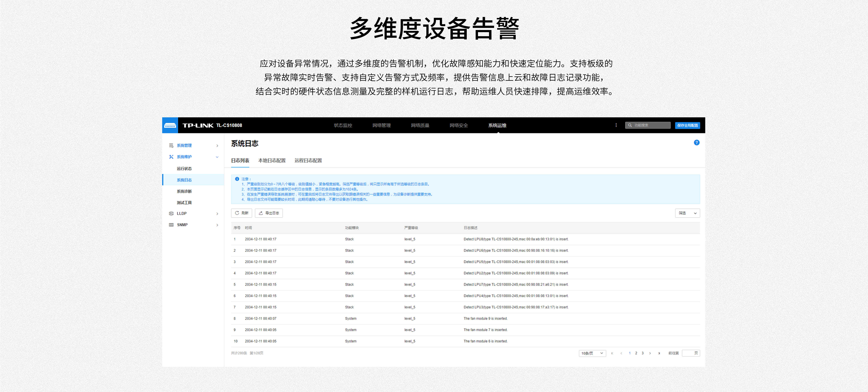
Task: Switch to the 本地日志配置 tab
Action: (x=272, y=161)
